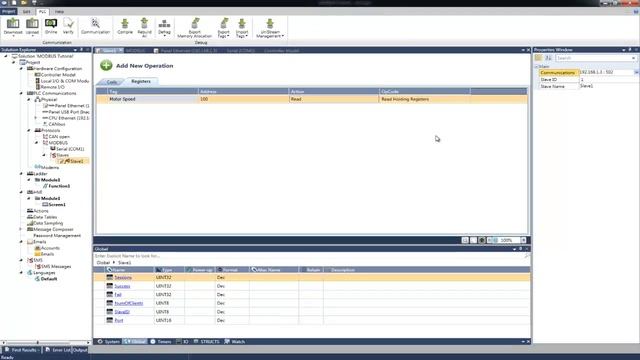Open the Sessions tag link
This screenshot has width=640, height=360.
pyautogui.click(x=123, y=278)
